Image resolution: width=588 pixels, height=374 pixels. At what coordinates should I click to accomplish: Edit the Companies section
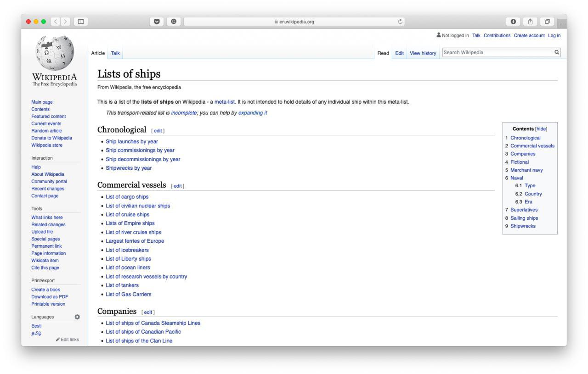click(147, 313)
